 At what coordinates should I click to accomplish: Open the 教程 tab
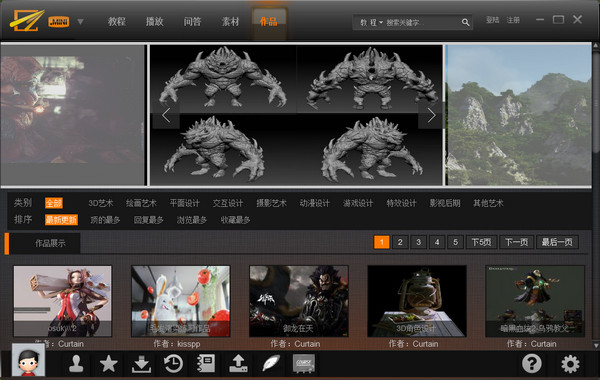click(116, 21)
